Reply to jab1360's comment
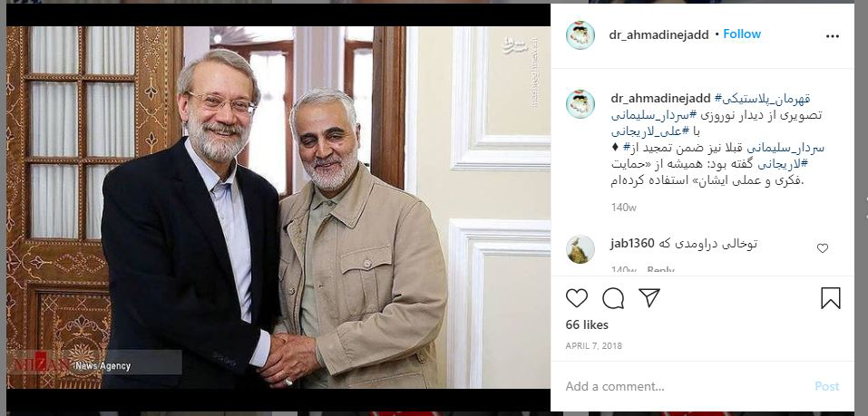Screen dimensions: 868x416 [x=660, y=270]
